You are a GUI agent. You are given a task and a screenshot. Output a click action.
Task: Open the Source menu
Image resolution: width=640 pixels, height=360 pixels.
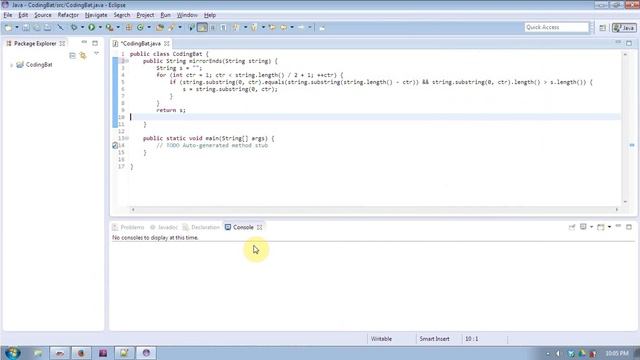coord(43,15)
